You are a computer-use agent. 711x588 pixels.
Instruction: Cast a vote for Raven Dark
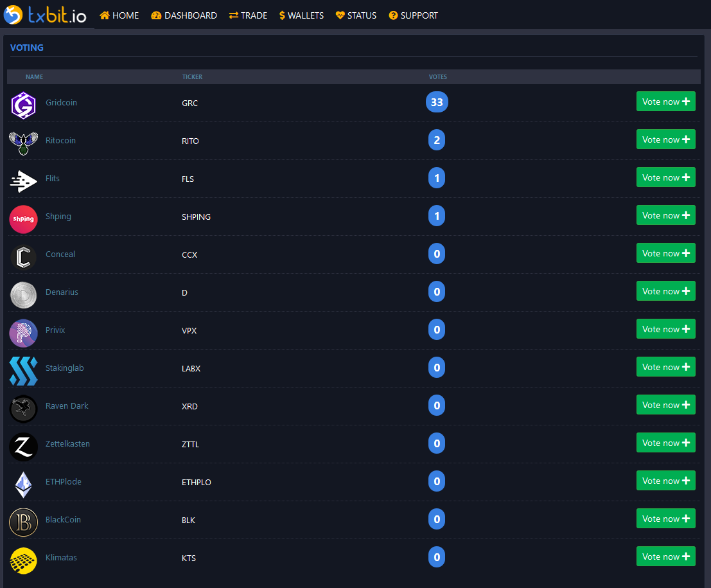[665, 405]
